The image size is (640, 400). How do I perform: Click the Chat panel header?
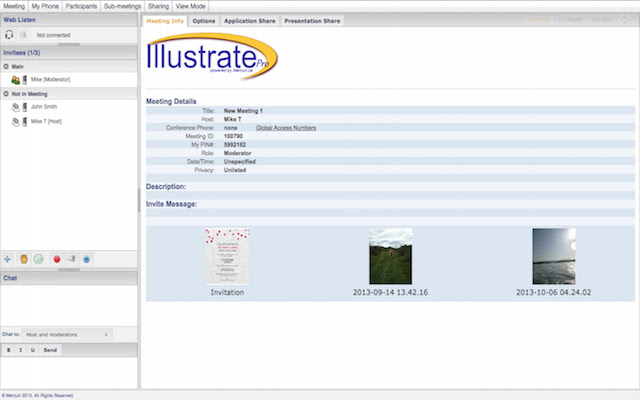[69, 278]
